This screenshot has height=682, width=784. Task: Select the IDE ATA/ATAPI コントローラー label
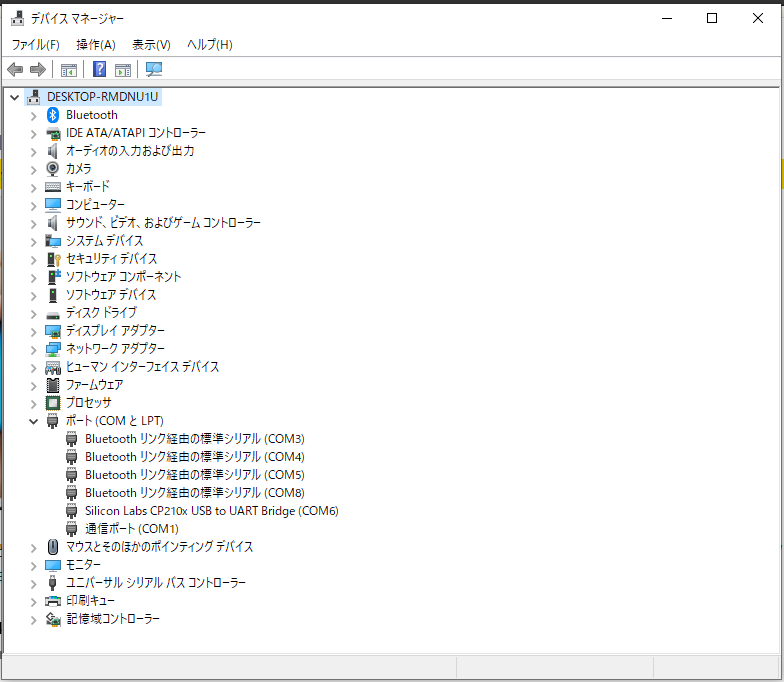[136, 133]
